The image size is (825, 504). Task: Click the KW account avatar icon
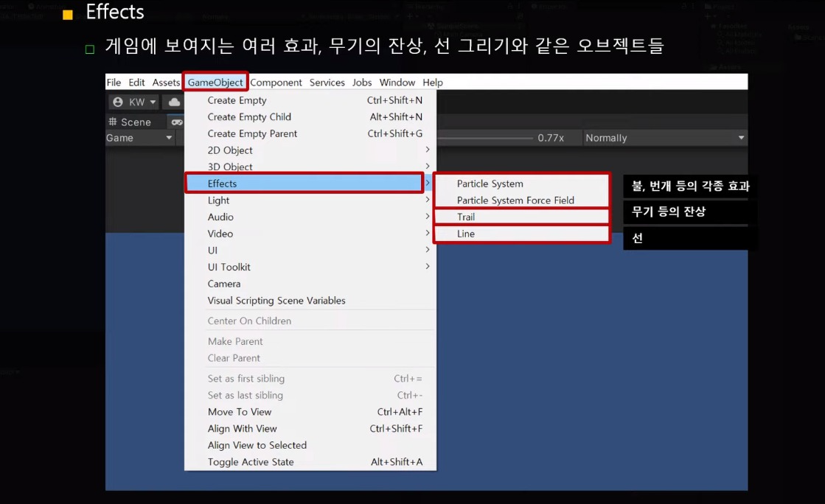pos(118,102)
